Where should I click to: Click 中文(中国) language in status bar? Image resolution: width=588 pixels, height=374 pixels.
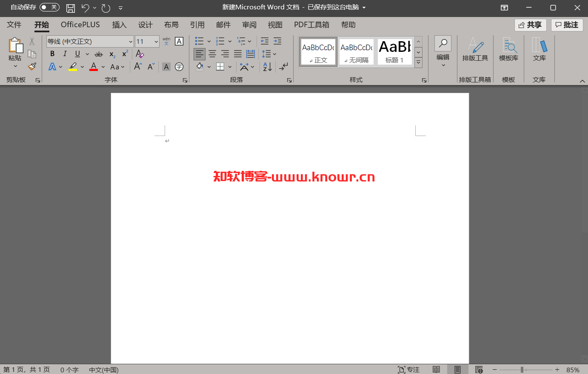[104, 370]
